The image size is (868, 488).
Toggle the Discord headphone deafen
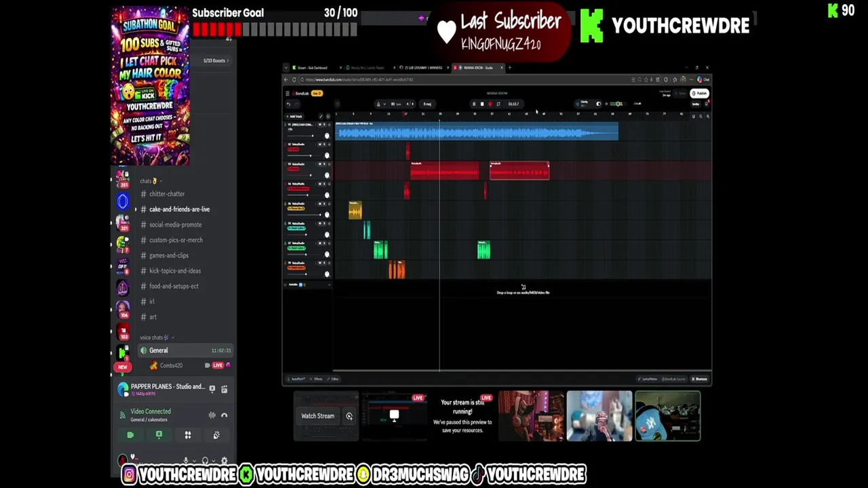(x=205, y=461)
